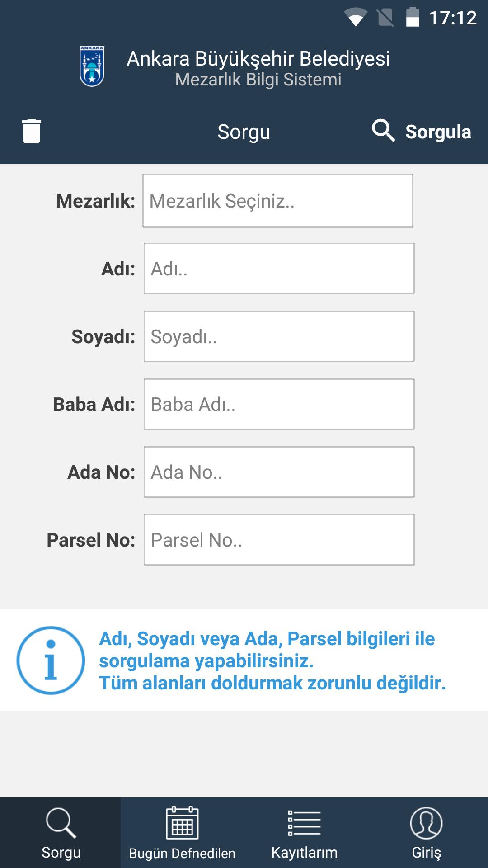Check the Wi-Fi status icon
Screen dimensions: 488x868
coord(356,18)
